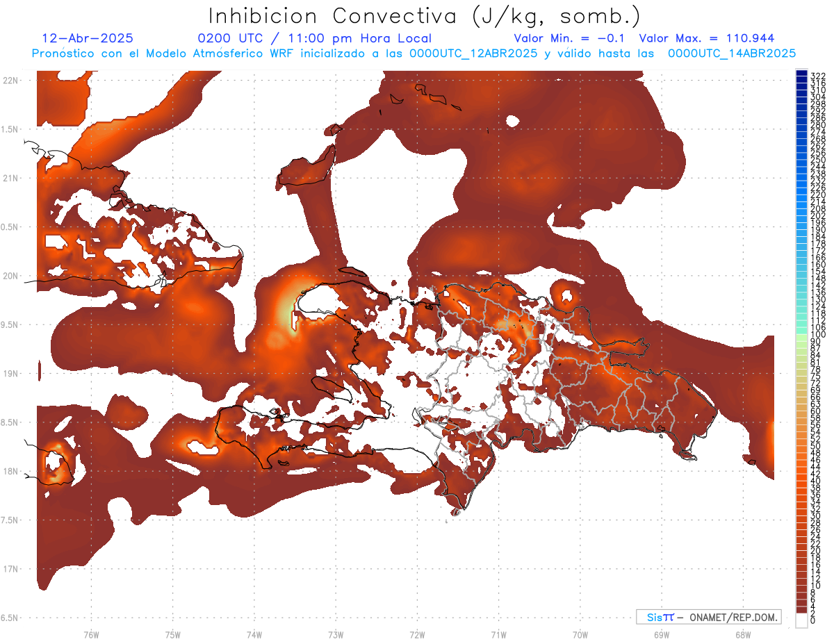
Task: Click the WRF model forecast description line
Action: 414,53
